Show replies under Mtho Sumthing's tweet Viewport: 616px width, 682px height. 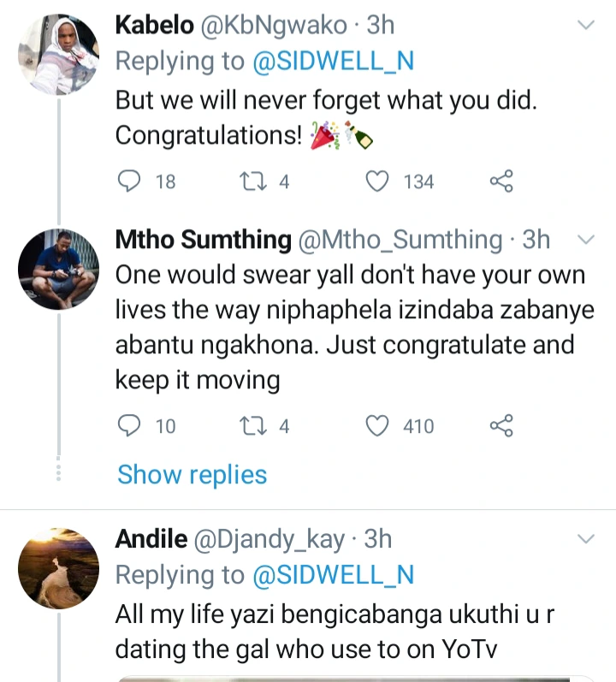192,474
